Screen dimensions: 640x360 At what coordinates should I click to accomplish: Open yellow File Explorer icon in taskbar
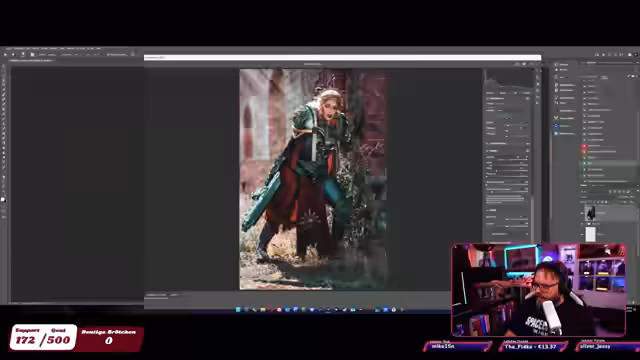[263, 310]
